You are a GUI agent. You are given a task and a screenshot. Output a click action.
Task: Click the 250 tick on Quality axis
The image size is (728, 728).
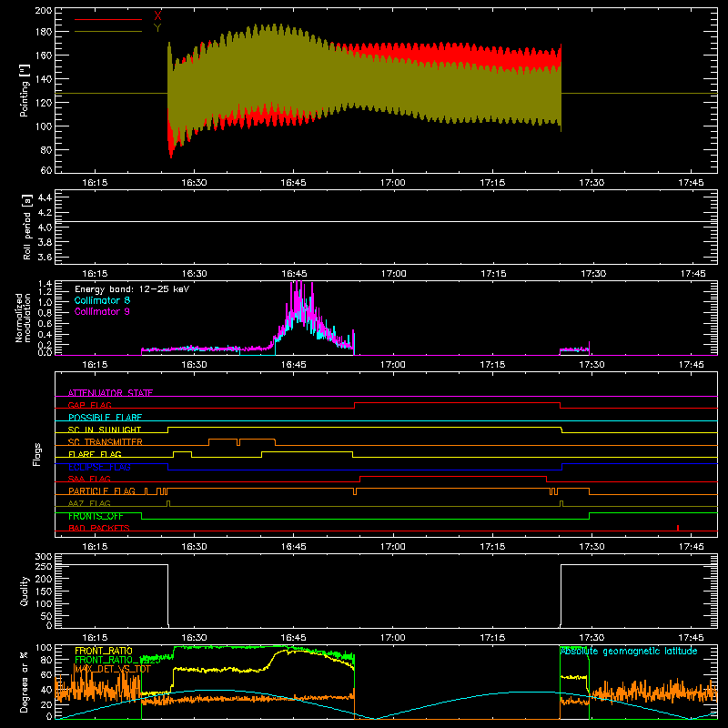point(44,567)
